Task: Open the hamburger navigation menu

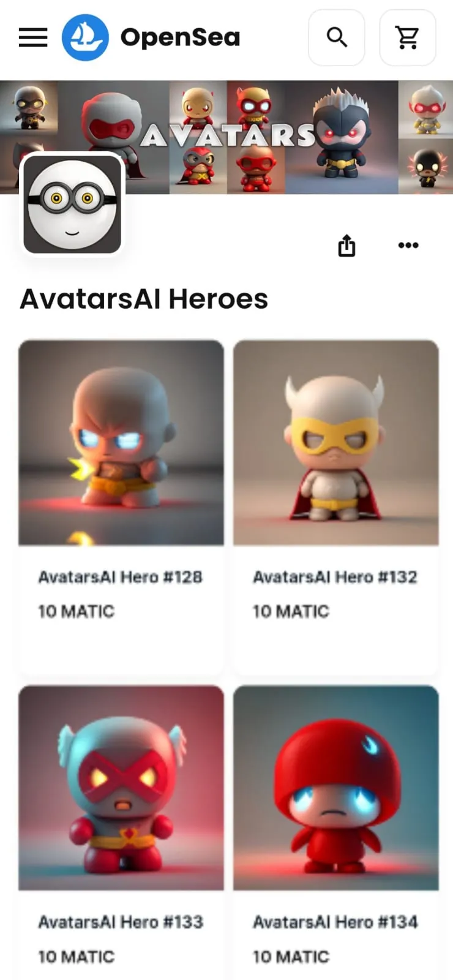Action: click(x=33, y=38)
